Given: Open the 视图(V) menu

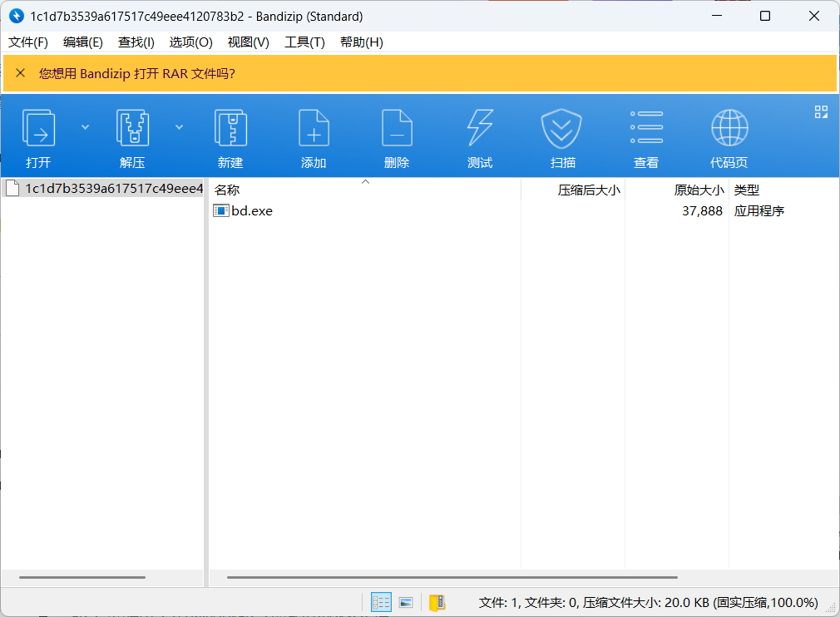Looking at the screenshot, I should 248,42.
